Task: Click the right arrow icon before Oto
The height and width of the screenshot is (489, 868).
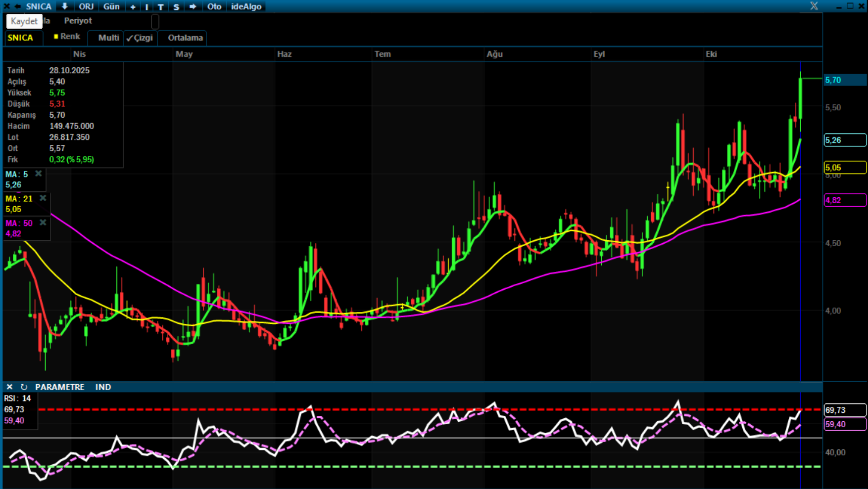Action: pos(193,6)
